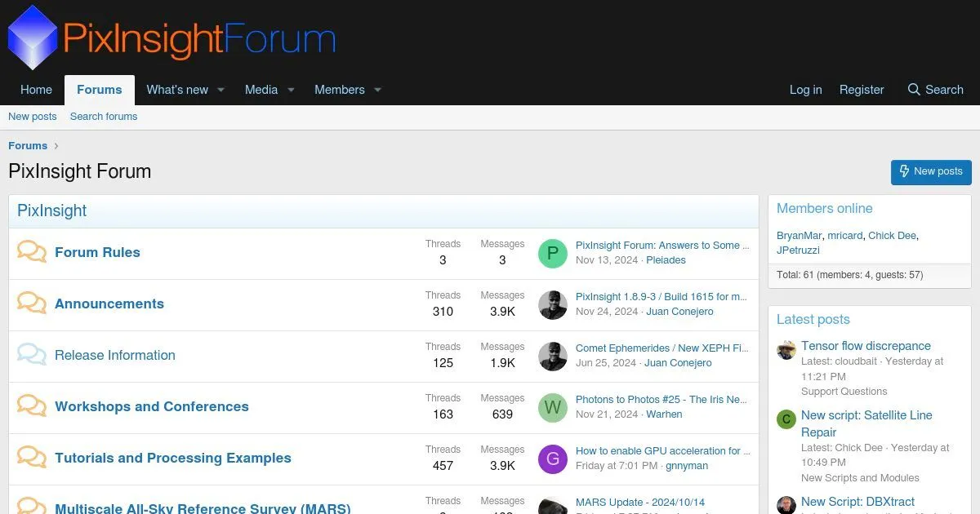Click Search forums in the sub-navigation
Screen dimensions: 980x514
[104, 117]
